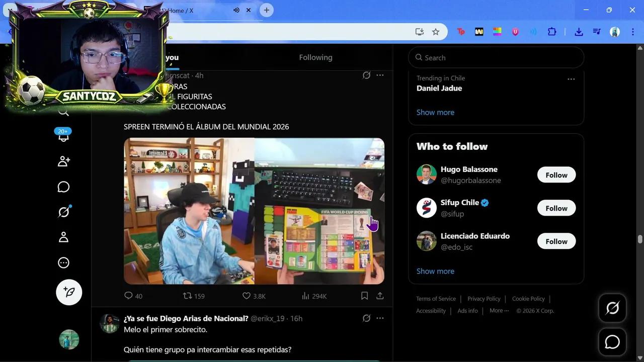Share the Spreen album post
This screenshot has width=644, height=362.
pos(380,296)
